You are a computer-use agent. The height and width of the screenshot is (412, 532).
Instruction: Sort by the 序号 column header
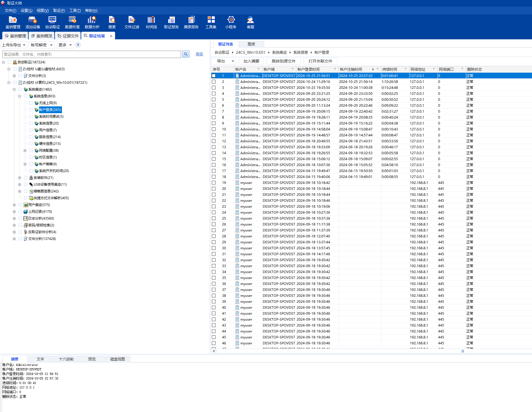point(223,69)
